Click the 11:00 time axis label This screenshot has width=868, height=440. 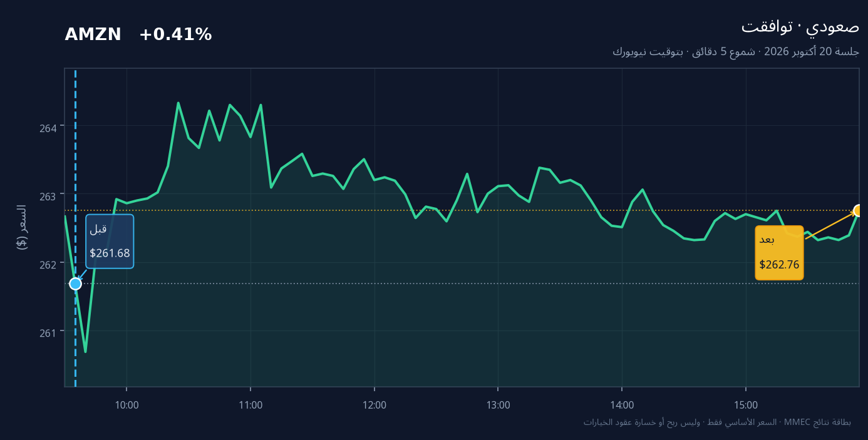(x=251, y=405)
